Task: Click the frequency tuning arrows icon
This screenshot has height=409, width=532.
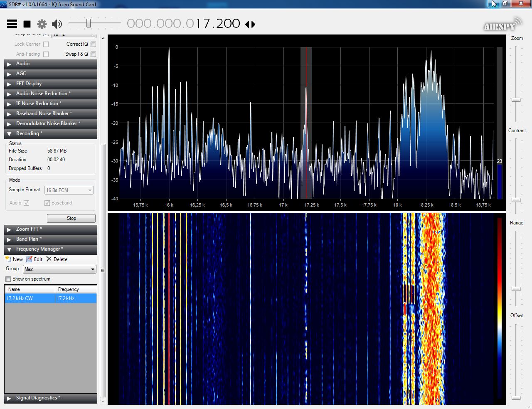Action: coord(250,24)
